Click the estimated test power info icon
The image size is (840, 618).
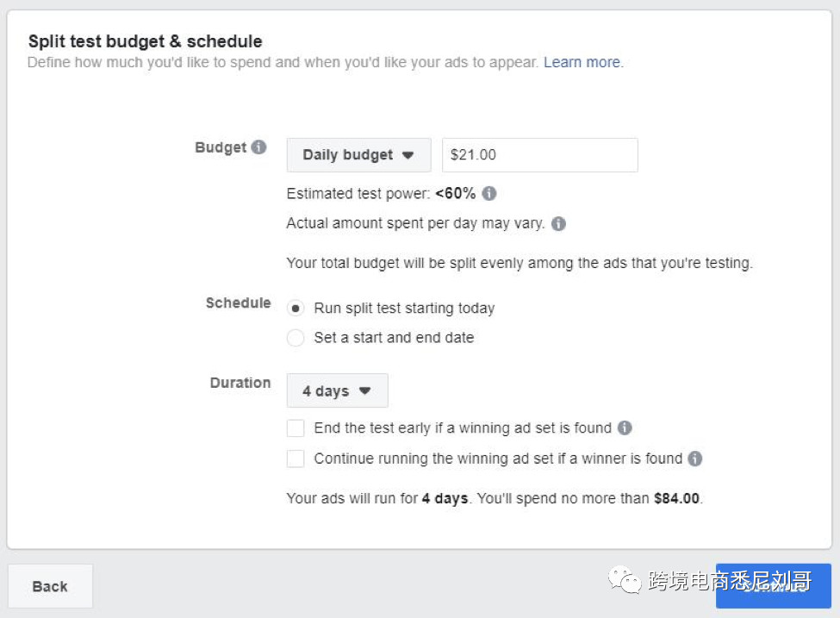click(489, 193)
